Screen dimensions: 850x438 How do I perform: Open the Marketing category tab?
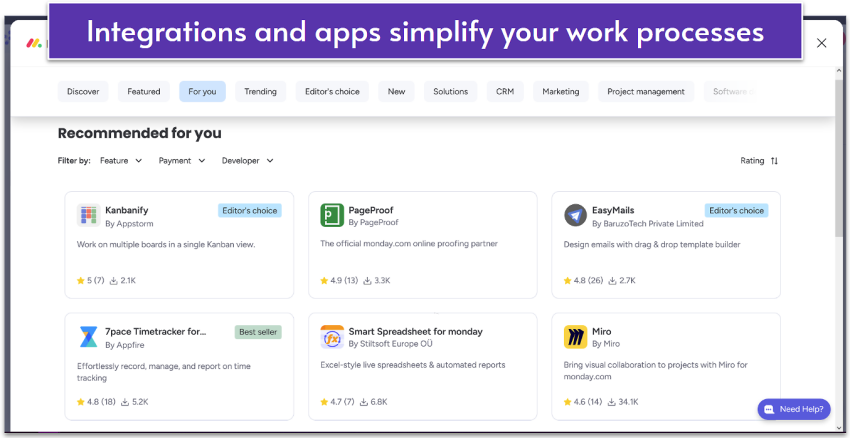click(x=561, y=92)
